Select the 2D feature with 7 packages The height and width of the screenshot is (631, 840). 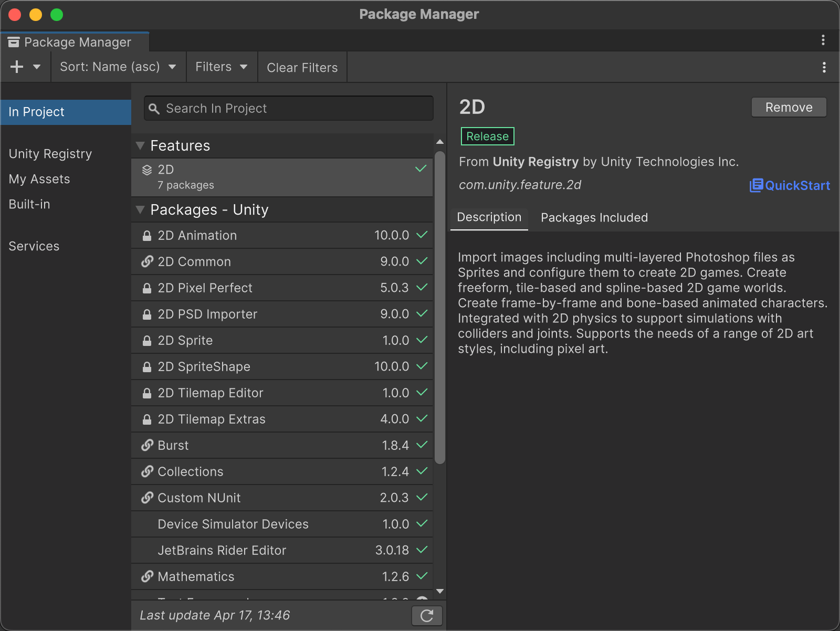click(x=282, y=177)
